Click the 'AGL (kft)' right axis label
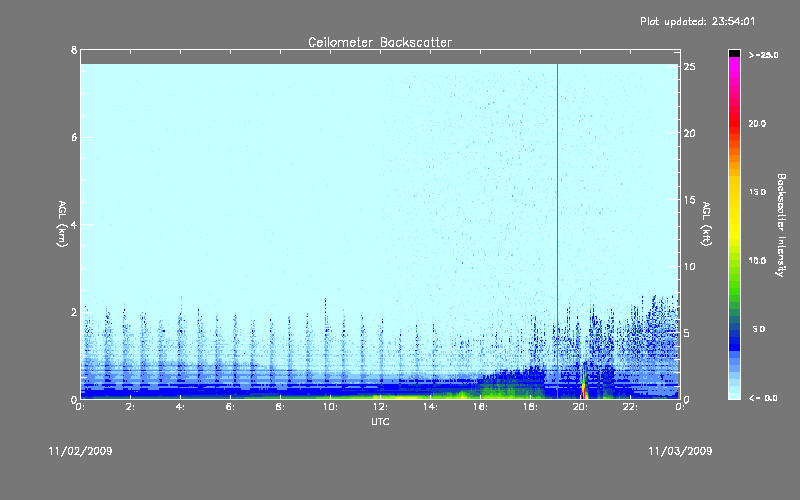The width and height of the screenshot is (800, 500). [706, 224]
